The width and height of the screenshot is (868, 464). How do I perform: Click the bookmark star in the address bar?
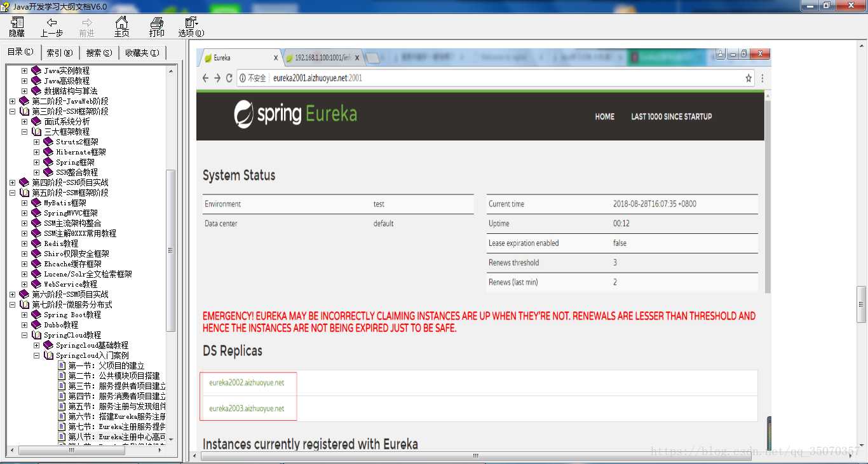[749, 78]
